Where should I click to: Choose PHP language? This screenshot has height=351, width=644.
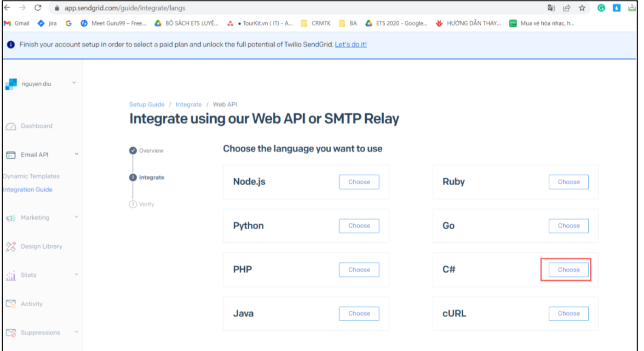pyautogui.click(x=359, y=270)
